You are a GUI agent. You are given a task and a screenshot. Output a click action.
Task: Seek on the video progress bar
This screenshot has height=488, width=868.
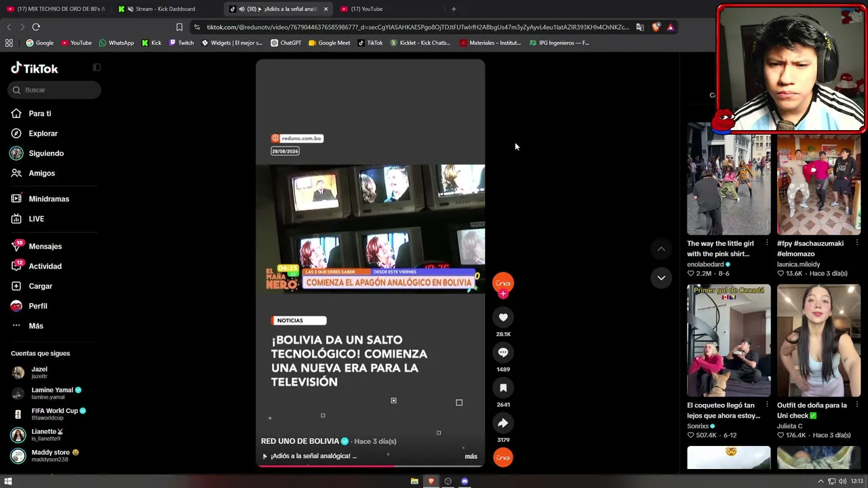[370, 466]
